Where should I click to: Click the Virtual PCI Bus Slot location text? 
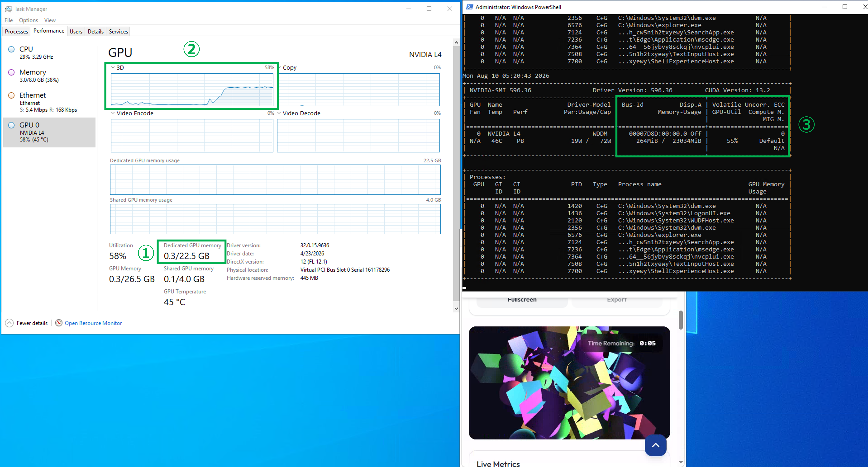point(345,270)
